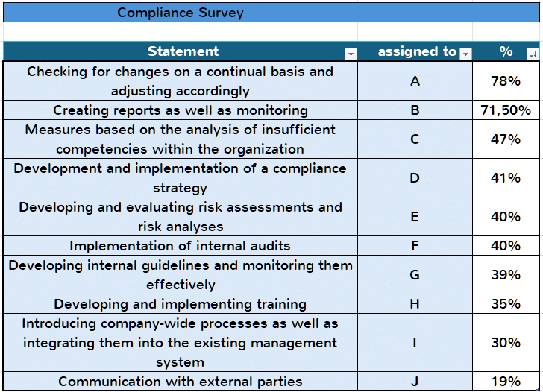Select the Creating reports as well as monitoring cell
Image resolution: width=543 pixels, height=392 pixels.
pyautogui.click(x=180, y=110)
